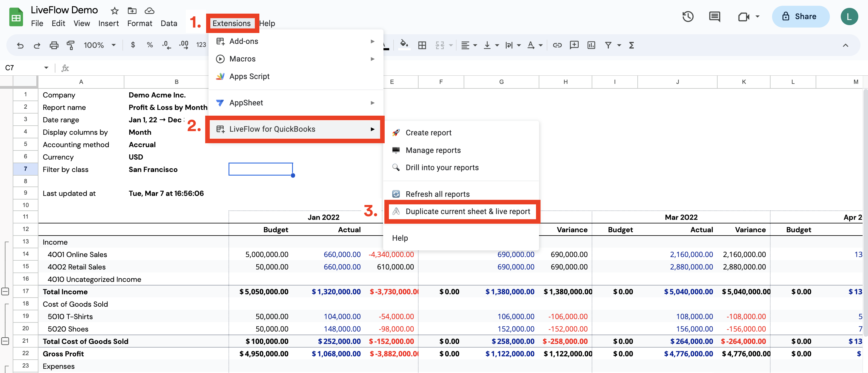Screen dimensions: 868x373
Task: Choose Help in LiveFlow submenu
Action: click(461, 238)
